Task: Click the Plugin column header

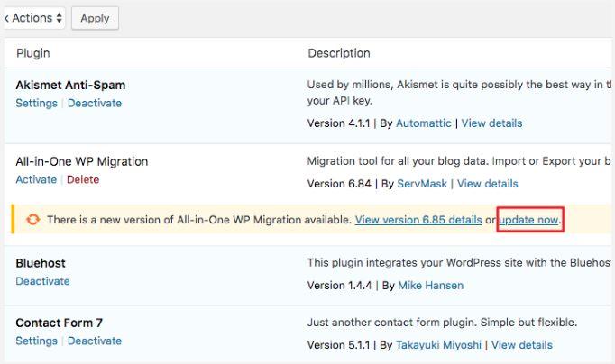Action: coord(33,53)
